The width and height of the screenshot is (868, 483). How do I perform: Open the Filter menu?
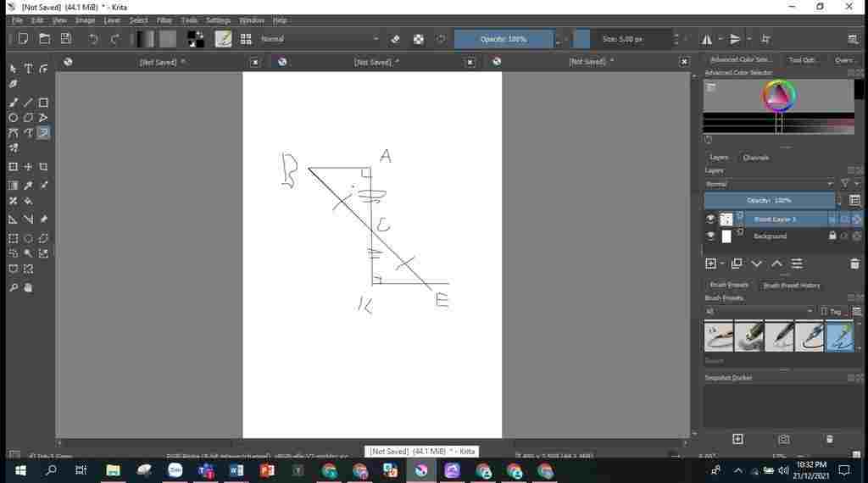pyautogui.click(x=164, y=20)
